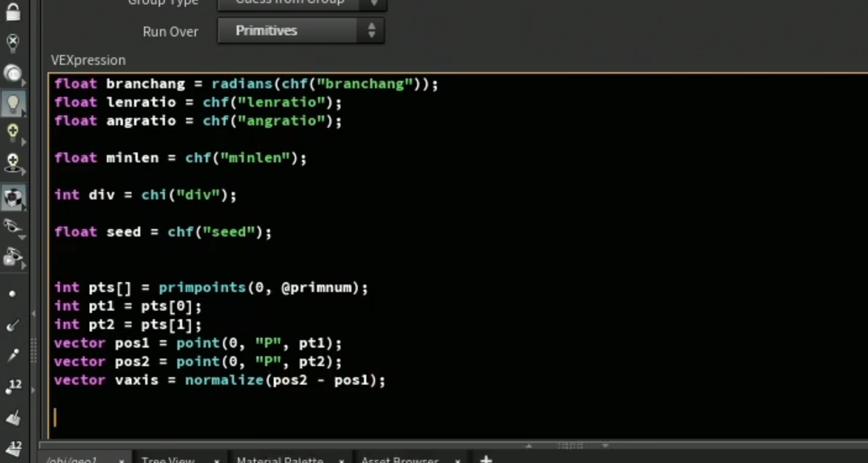The width and height of the screenshot is (868, 463).
Task: Switch to the Material Palette tab
Action: coord(280,460)
